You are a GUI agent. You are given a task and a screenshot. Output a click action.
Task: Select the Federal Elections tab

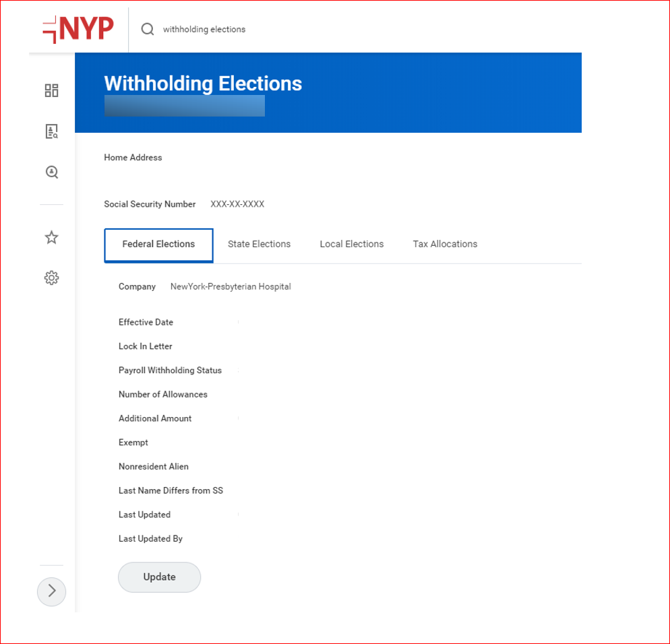coord(158,245)
